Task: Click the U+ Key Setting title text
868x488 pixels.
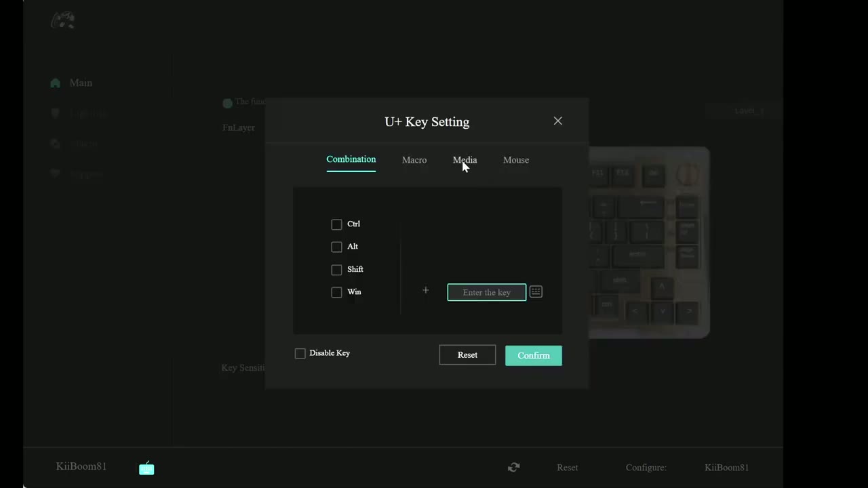Action: [427, 122]
